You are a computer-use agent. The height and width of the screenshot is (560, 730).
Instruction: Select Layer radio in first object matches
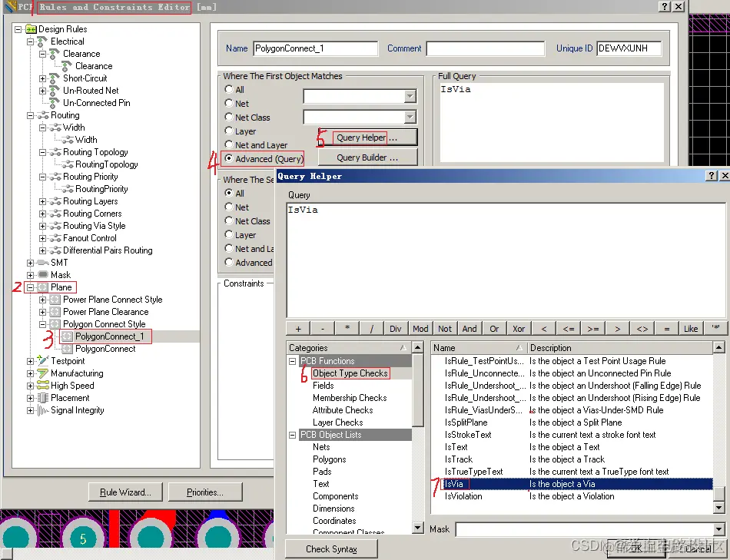[228, 131]
